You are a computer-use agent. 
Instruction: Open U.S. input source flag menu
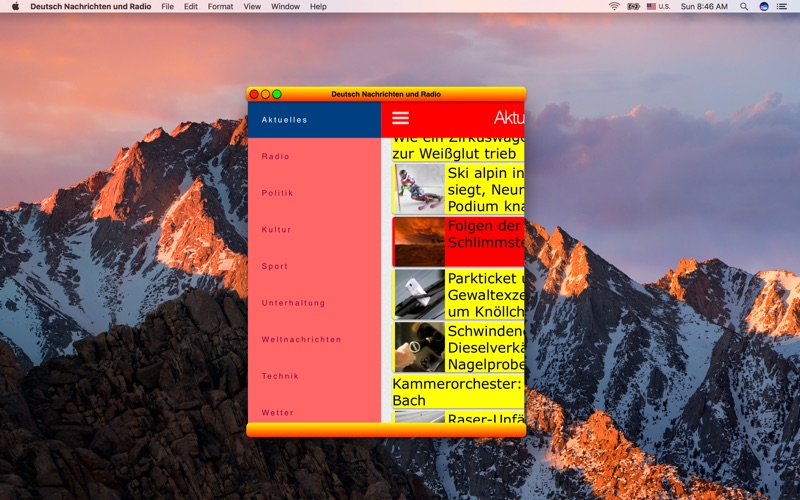[x=658, y=6]
